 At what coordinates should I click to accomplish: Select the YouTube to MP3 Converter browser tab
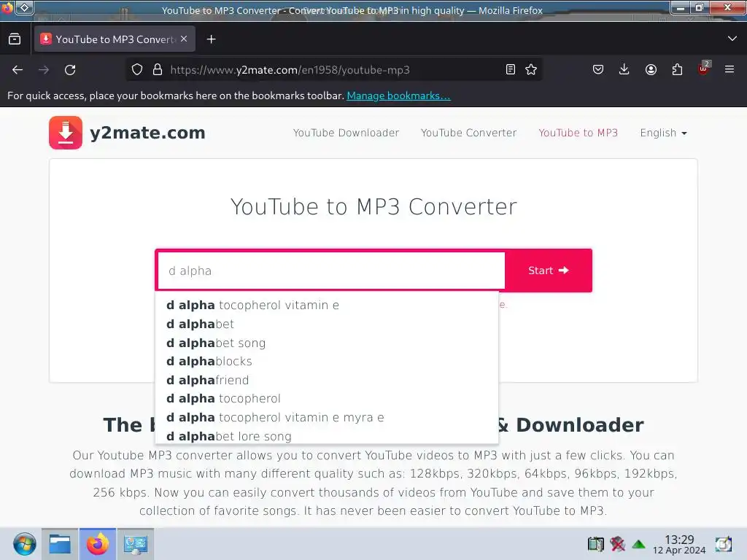tap(115, 39)
